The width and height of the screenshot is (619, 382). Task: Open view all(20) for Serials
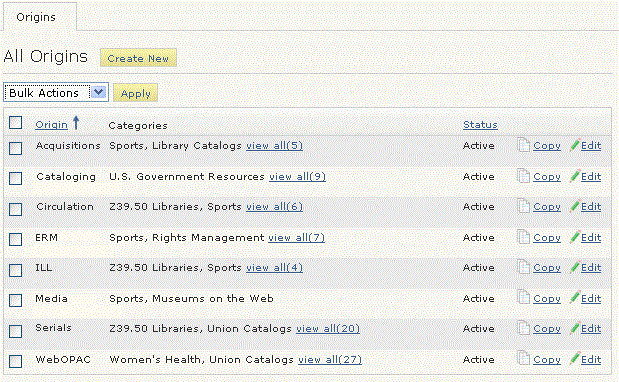point(328,328)
